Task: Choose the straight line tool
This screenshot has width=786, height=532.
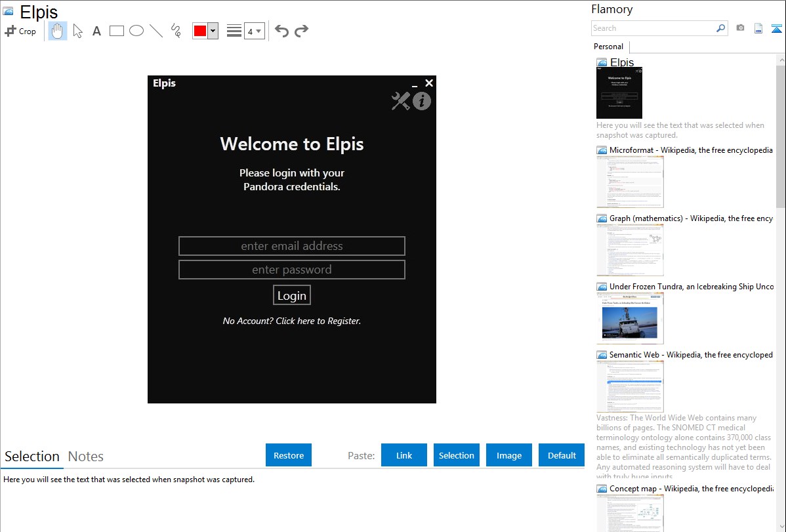Action: 156,31
